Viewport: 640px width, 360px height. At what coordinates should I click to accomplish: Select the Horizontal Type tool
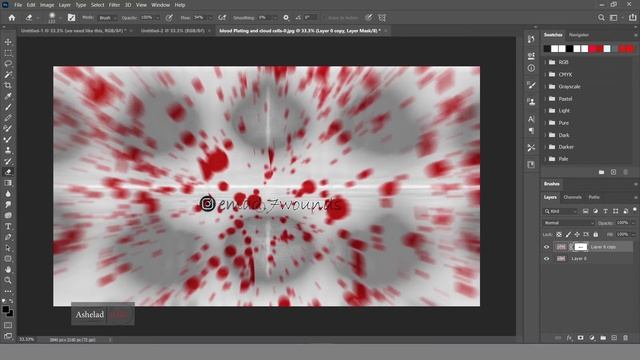8,226
